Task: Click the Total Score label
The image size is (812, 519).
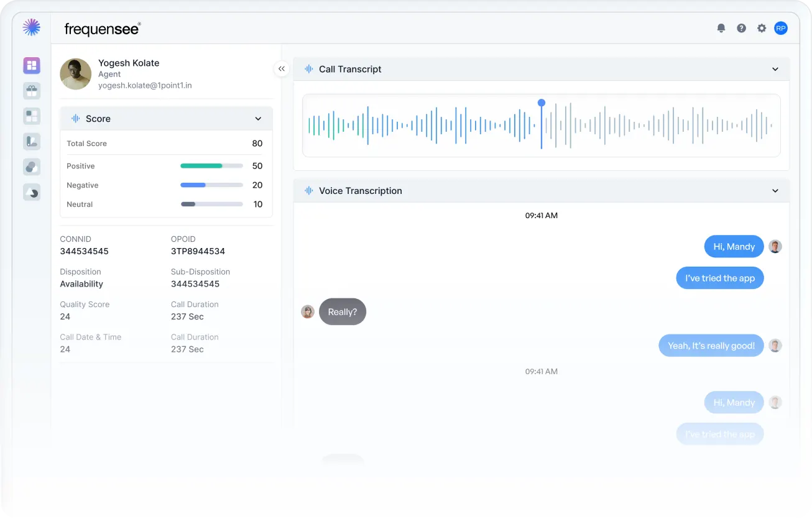Action: click(87, 144)
